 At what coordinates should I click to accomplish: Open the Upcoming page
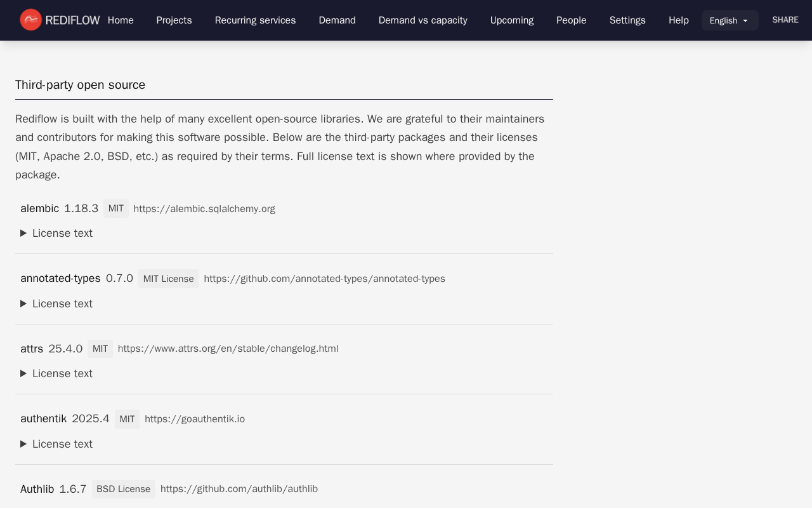(x=512, y=20)
